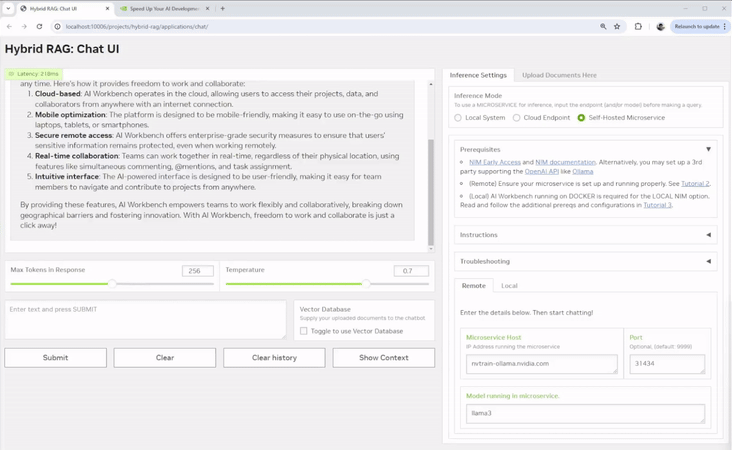Click the bold 'Secure remote access' list item text

[x=74, y=135]
